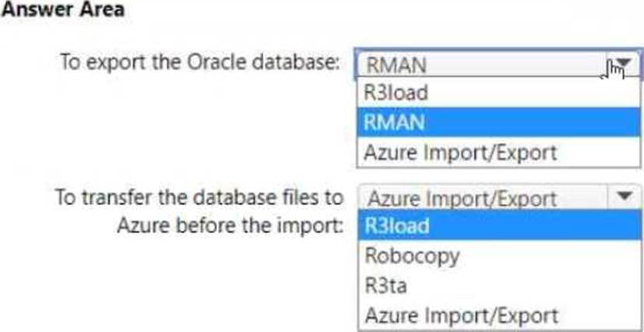Open the transfer database files dropdown arrow

tap(624, 197)
